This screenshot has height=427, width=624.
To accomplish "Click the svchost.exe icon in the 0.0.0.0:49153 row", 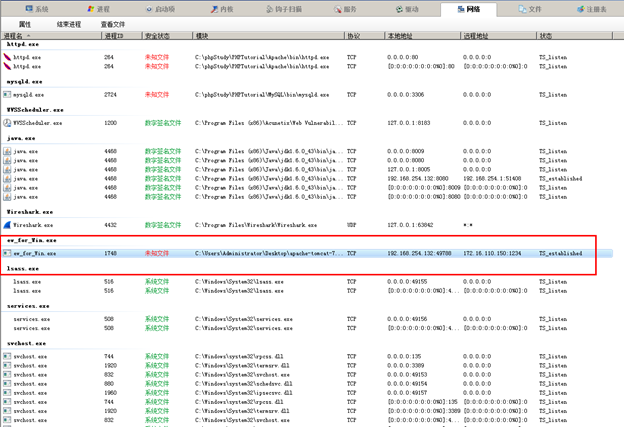I will point(7,374).
